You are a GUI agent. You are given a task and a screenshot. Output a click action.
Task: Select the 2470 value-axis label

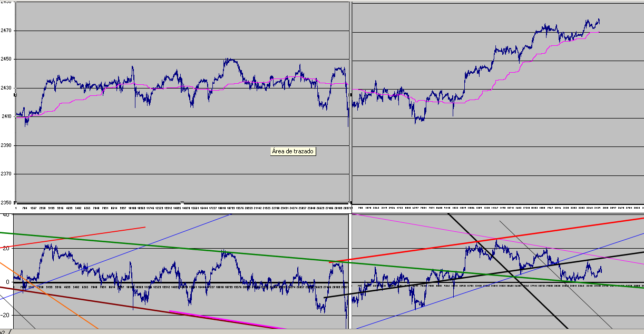click(6, 31)
